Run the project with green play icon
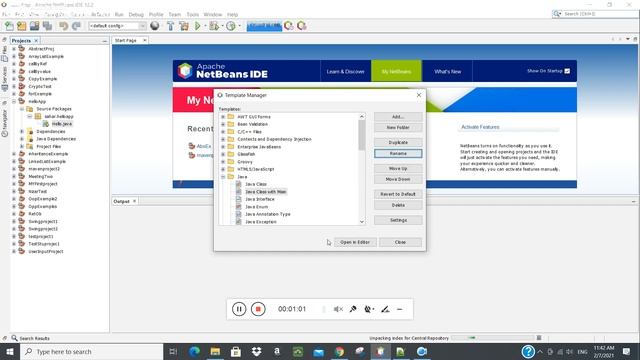The width and height of the screenshot is (640, 360). (198, 26)
